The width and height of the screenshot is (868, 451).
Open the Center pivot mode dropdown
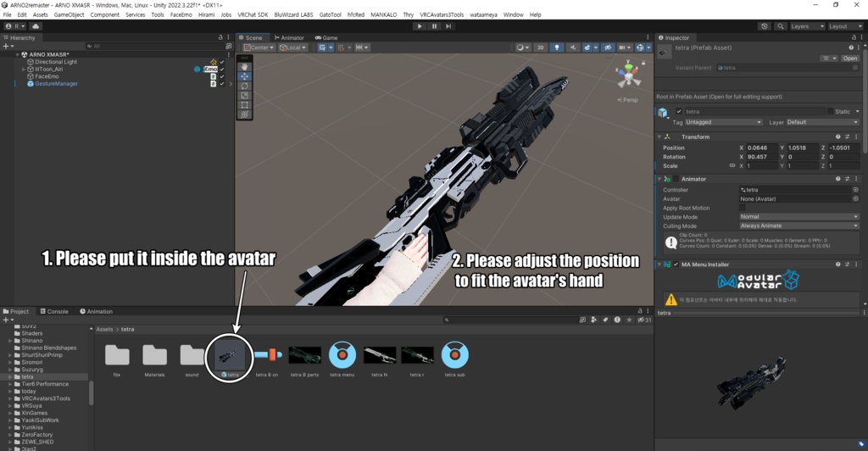point(259,47)
